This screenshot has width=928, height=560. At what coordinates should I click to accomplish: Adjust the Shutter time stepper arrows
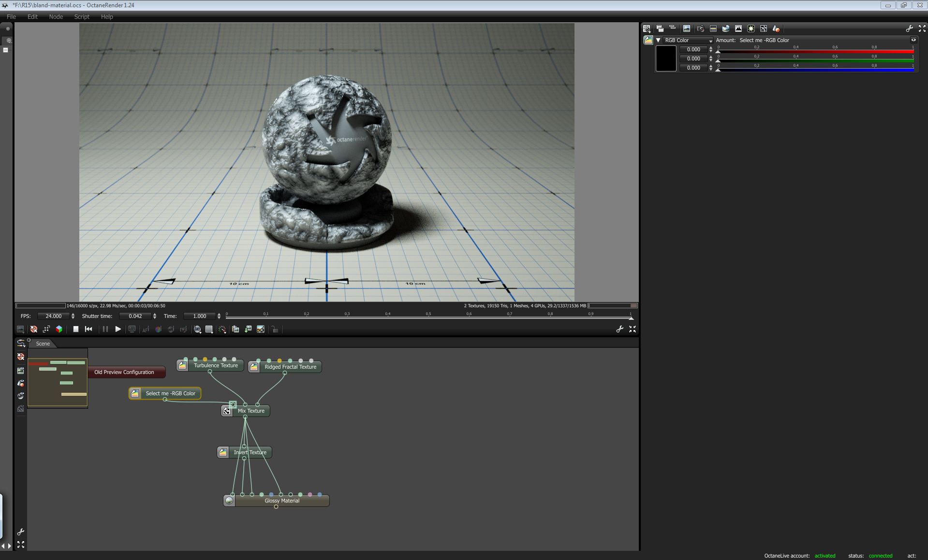[x=155, y=316]
